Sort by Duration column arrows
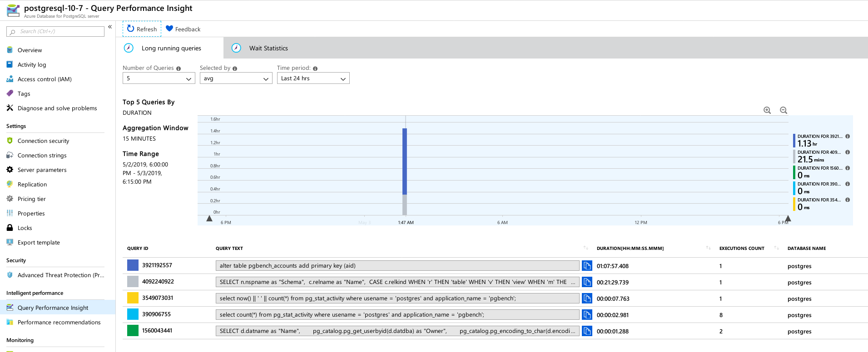 [709, 248]
